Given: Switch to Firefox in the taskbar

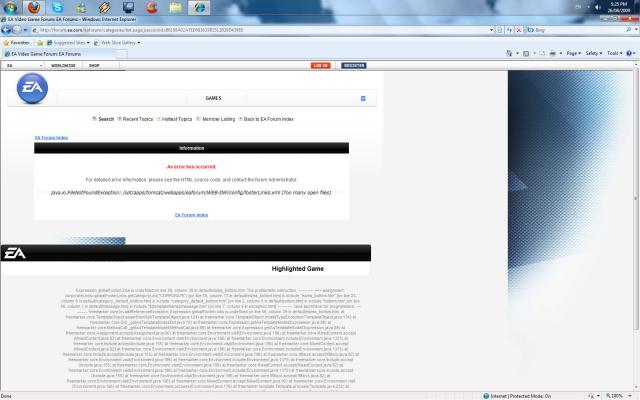Looking at the screenshot, I should point(34,7).
